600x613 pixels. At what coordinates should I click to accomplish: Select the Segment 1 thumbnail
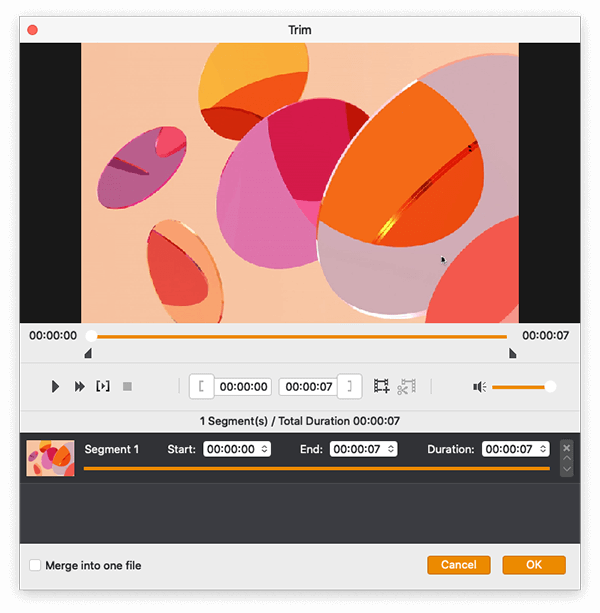pos(50,457)
